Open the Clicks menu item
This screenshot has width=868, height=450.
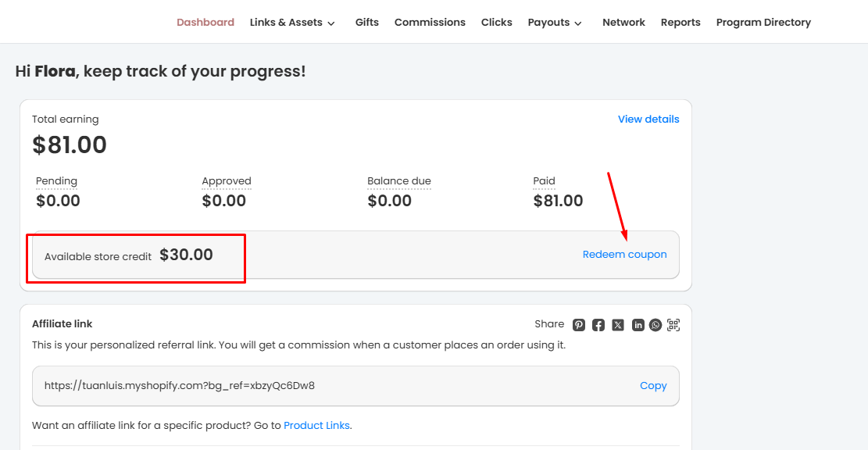(497, 23)
